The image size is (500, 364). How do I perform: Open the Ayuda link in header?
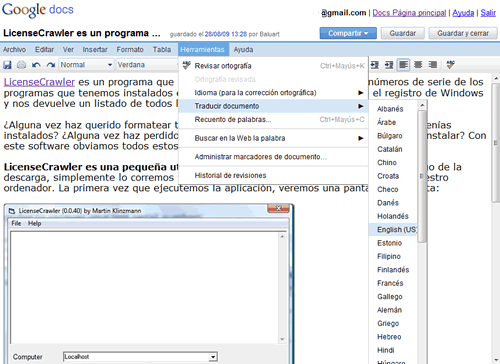pyautogui.click(x=463, y=13)
